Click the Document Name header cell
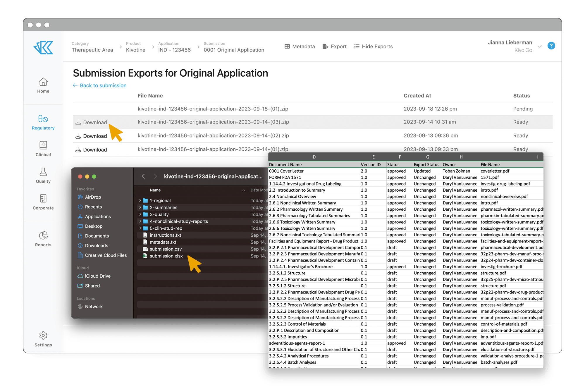 314,165
